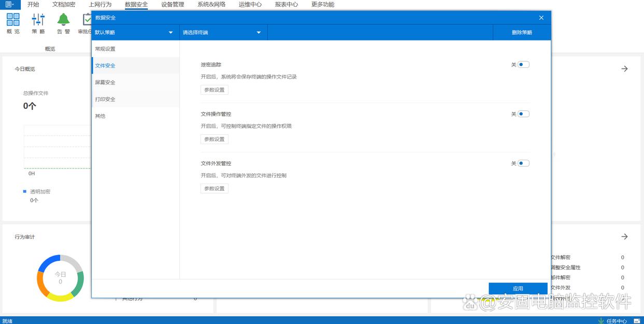Screen dimensions: 644x324
Task: Switch to the 文档加密 menu tab
Action: pos(64,5)
